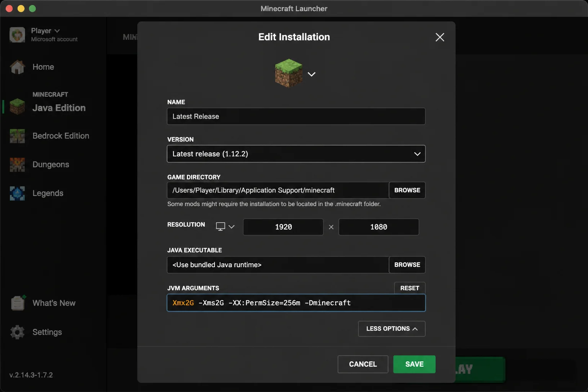Click the Home house icon in sidebar
Screen dimensions: 588x392
17,67
